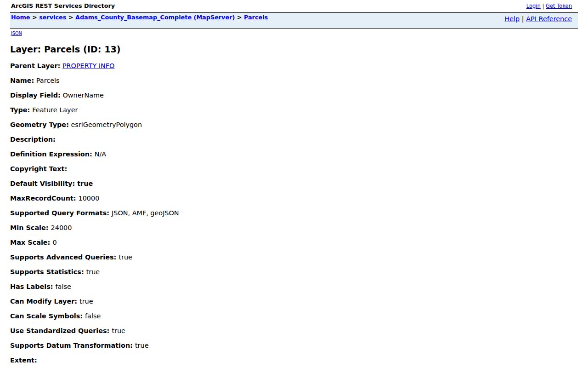Click the 'Has Labels:' label

pos(32,287)
